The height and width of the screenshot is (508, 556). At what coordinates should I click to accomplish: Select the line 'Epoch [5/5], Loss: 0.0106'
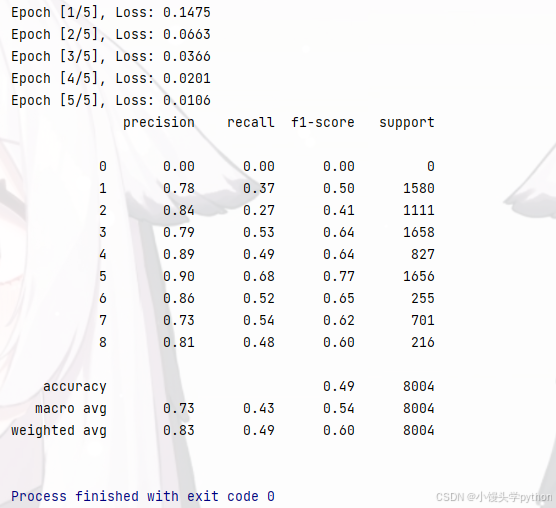[111, 101]
